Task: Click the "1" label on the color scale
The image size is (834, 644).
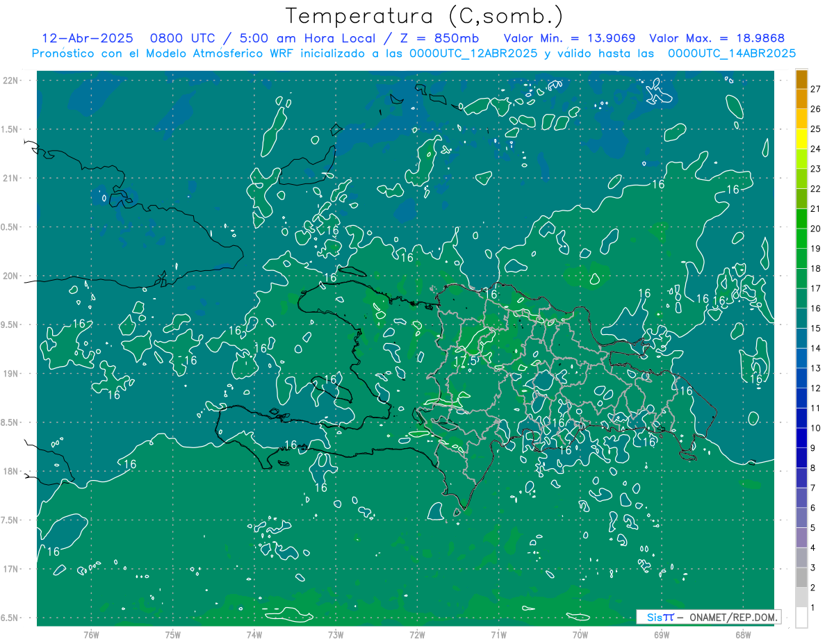Action: (813, 607)
